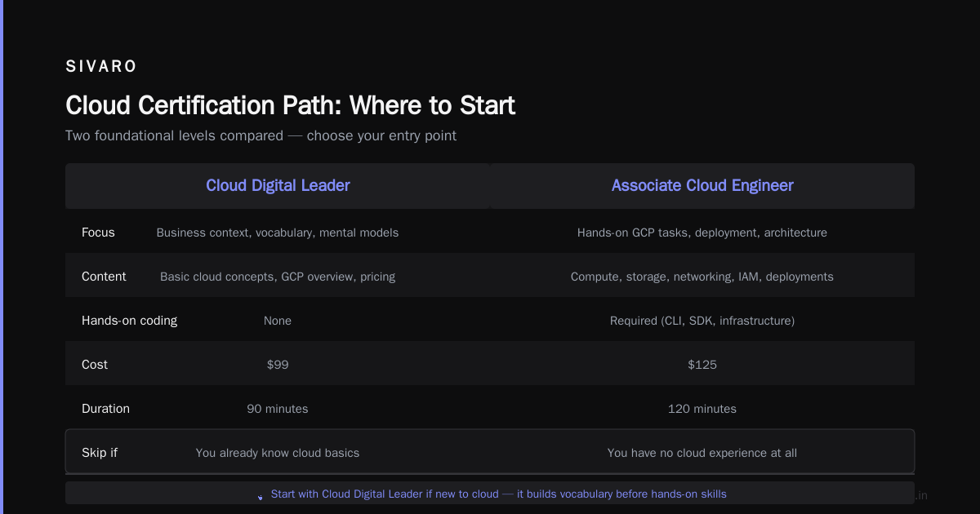Click the Focus row label
Screen dimensions: 980x514
click(98, 233)
